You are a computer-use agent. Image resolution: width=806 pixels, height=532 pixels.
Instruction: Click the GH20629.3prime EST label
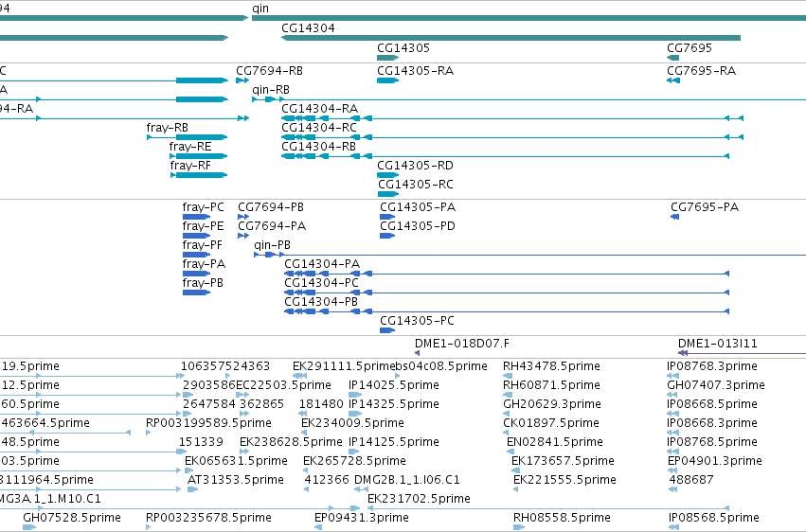pos(552,404)
